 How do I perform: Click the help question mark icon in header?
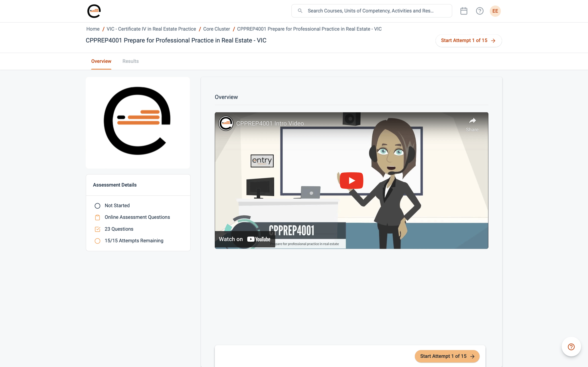479,11
